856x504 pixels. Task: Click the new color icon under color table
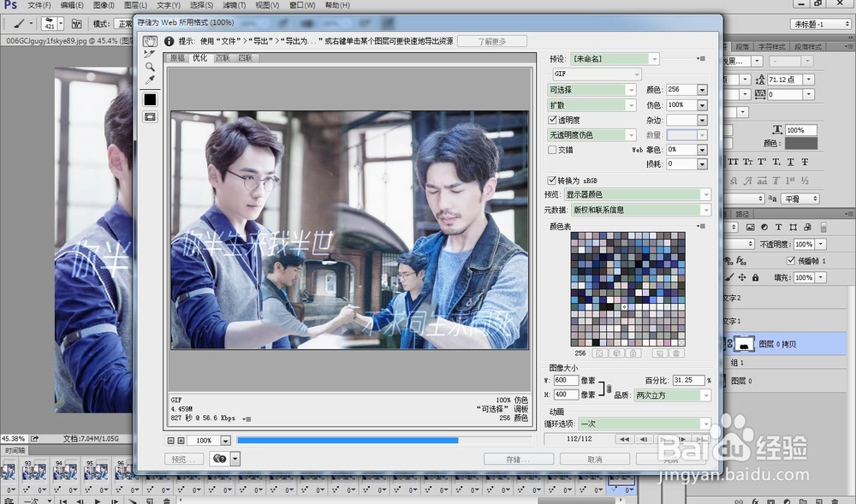click(659, 353)
